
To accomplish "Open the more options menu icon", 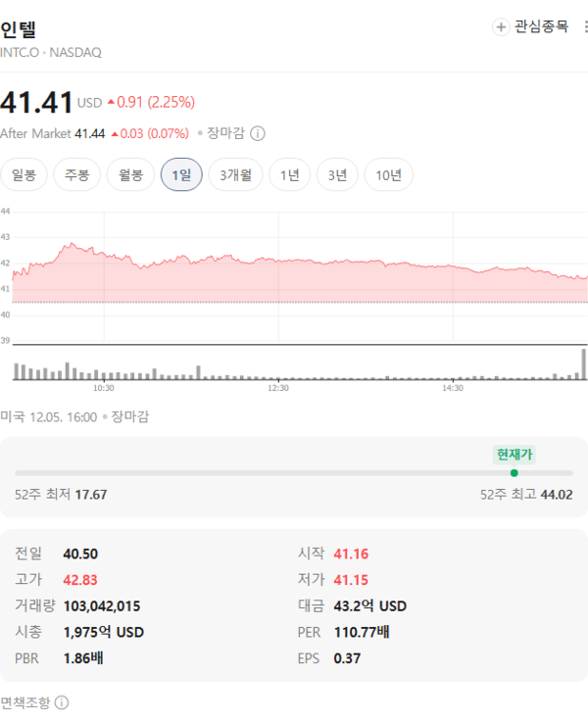I will click(585, 26).
